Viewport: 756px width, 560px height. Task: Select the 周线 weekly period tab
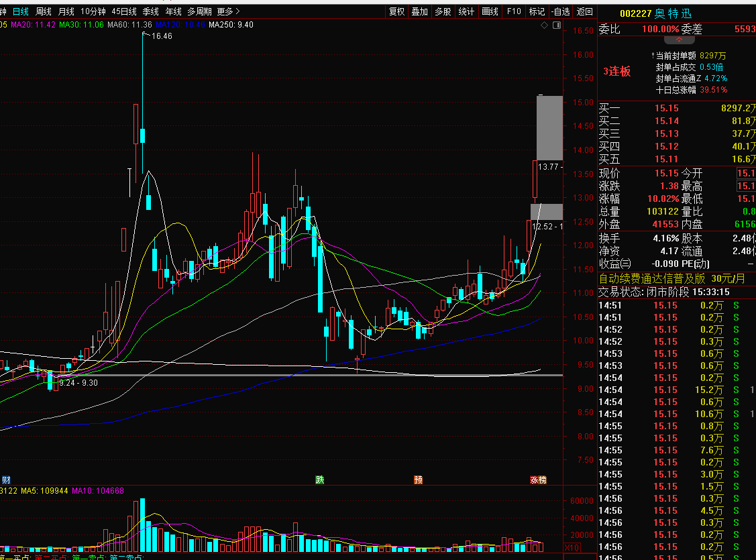pyautogui.click(x=44, y=11)
